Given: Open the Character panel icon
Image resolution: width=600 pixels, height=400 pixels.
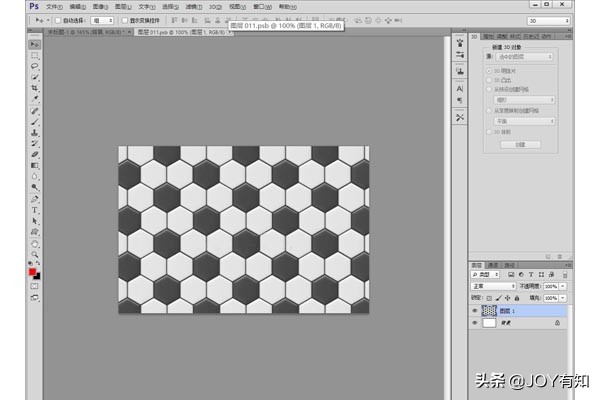Looking at the screenshot, I should [459, 89].
